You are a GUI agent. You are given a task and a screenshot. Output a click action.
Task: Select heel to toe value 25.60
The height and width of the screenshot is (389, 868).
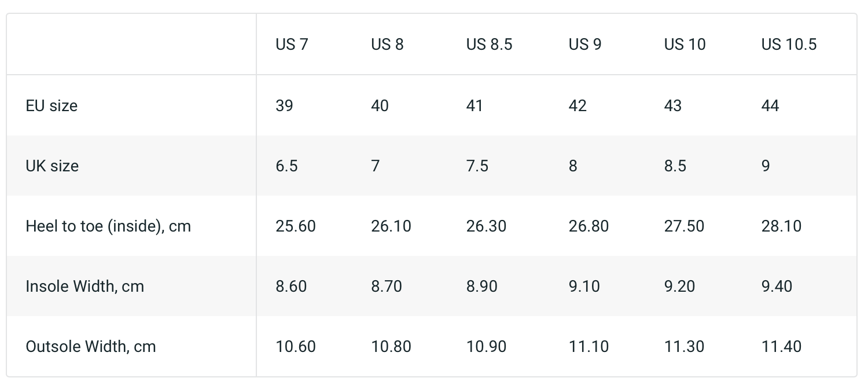click(x=296, y=226)
